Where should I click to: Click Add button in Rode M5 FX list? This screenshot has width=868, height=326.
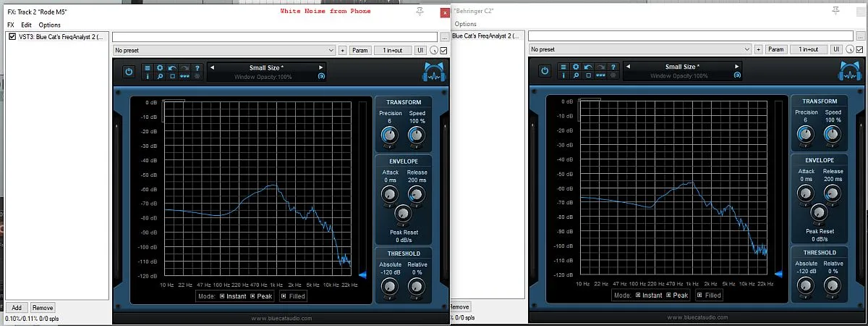tap(17, 308)
